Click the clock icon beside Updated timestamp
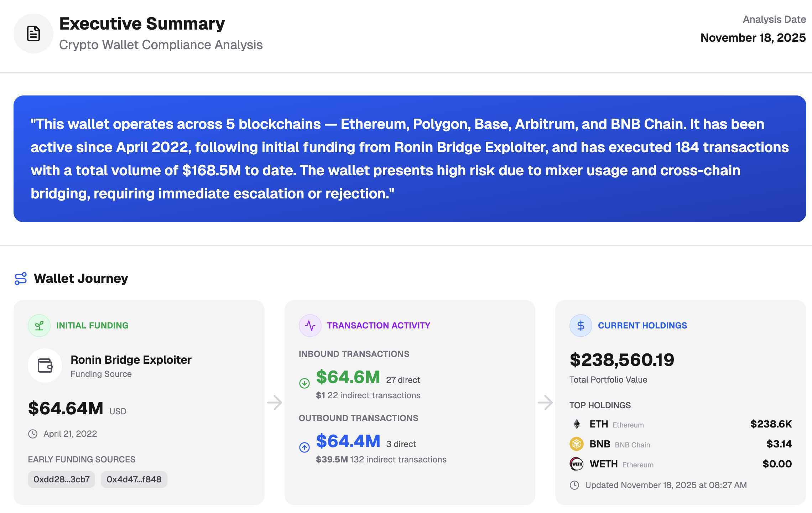The width and height of the screenshot is (812, 513). pos(574,485)
